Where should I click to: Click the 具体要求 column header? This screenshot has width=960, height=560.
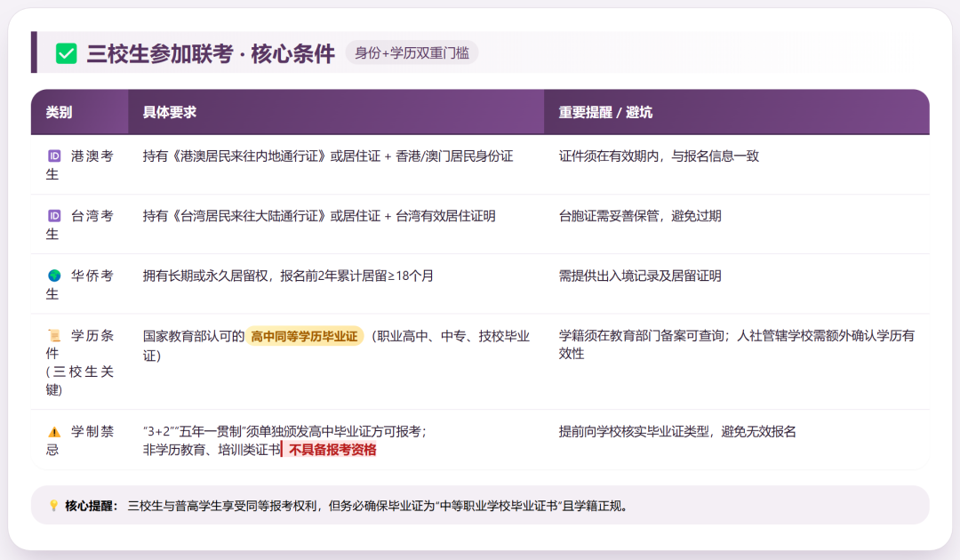(170, 113)
